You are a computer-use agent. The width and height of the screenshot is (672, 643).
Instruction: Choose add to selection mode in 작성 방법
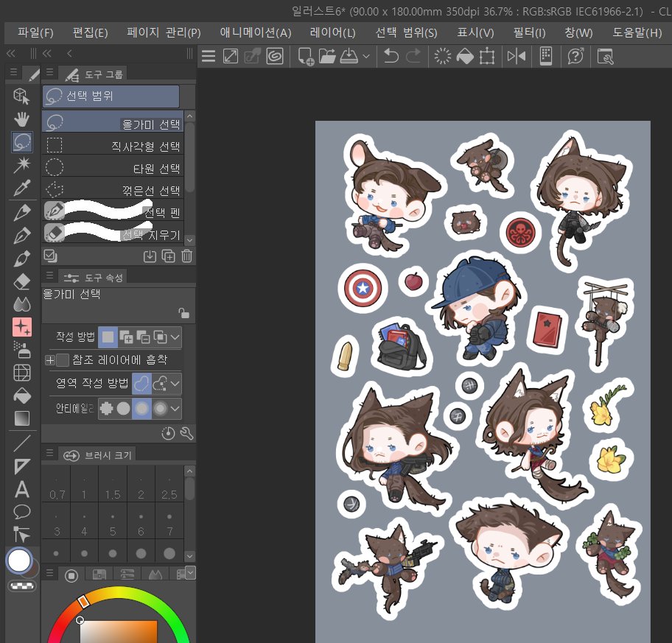126,337
